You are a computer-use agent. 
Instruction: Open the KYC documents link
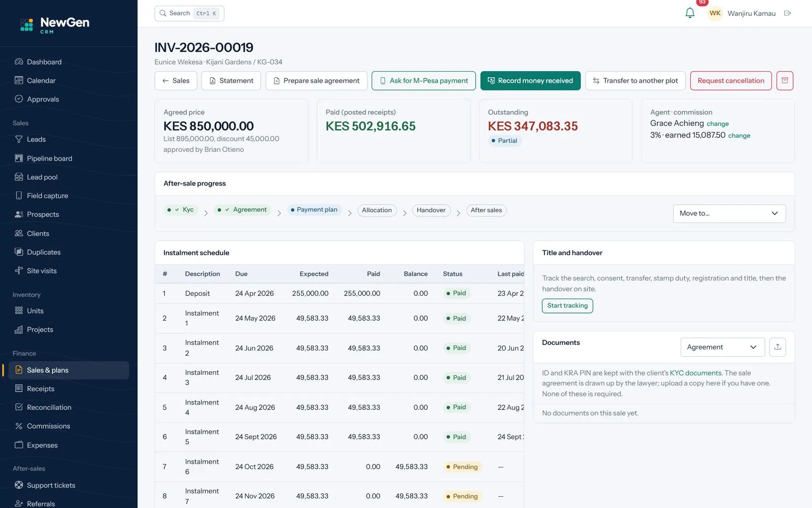point(696,373)
